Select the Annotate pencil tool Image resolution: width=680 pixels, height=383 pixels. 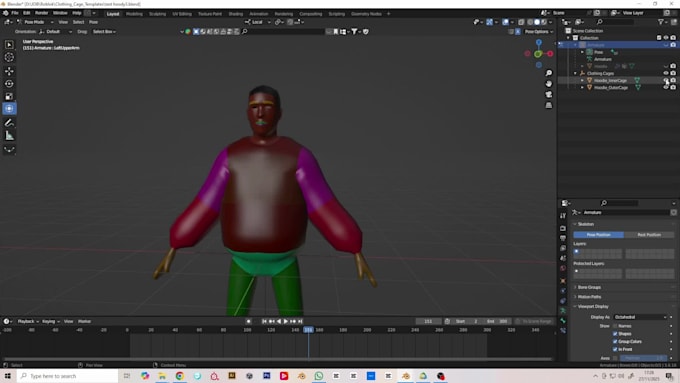coord(9,123)
